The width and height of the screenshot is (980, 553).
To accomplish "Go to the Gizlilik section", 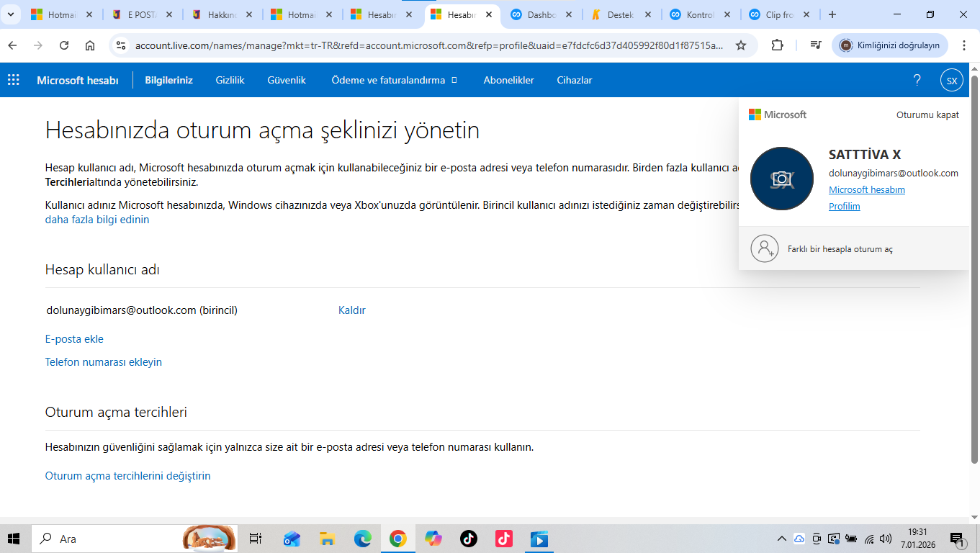I will [x=230, y=80].
